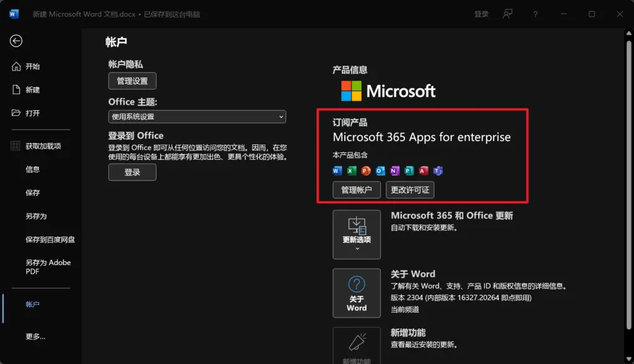Select 保存到百度网盘 in the sidebar
634x364 pixels.
50,240
